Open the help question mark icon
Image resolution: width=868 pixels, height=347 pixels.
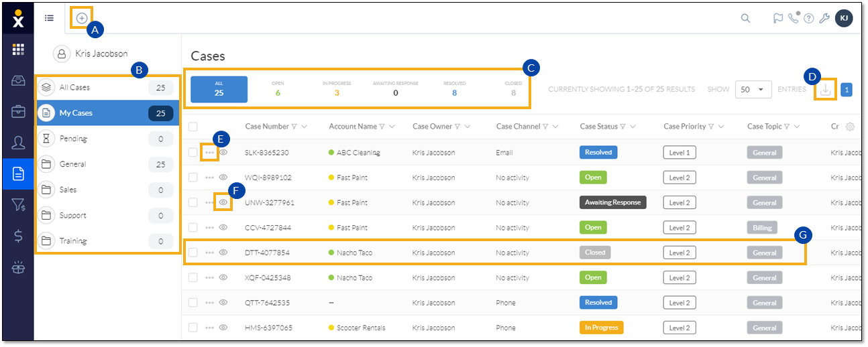(809, 18)
